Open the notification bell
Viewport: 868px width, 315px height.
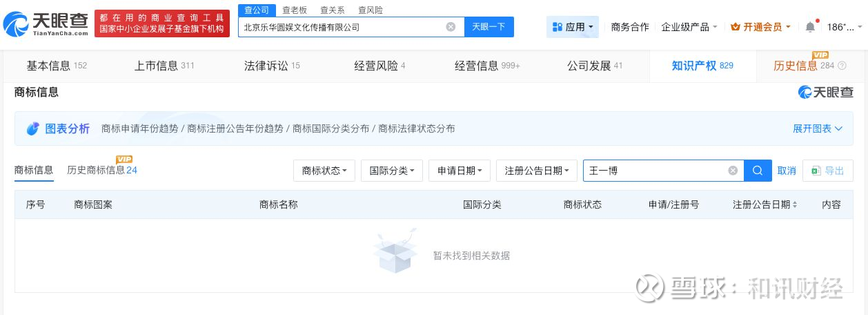(810, 27)
